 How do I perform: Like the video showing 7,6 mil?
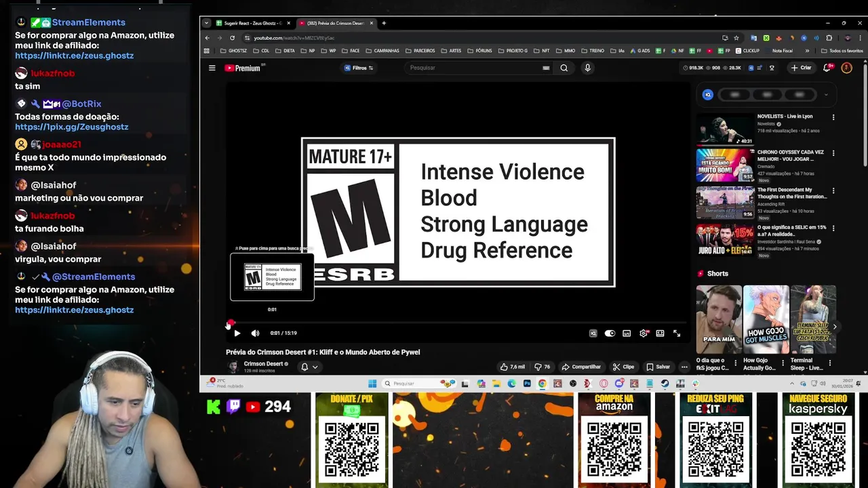click(x=513, y=367)
